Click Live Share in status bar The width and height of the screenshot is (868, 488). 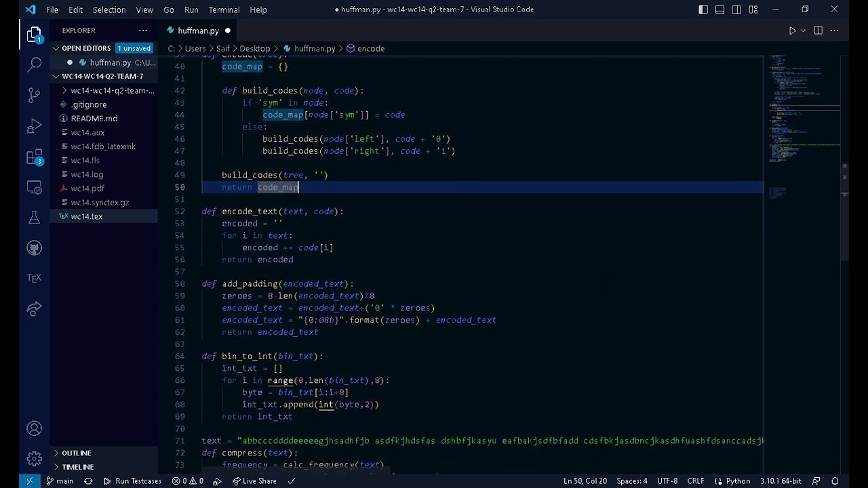254,481
